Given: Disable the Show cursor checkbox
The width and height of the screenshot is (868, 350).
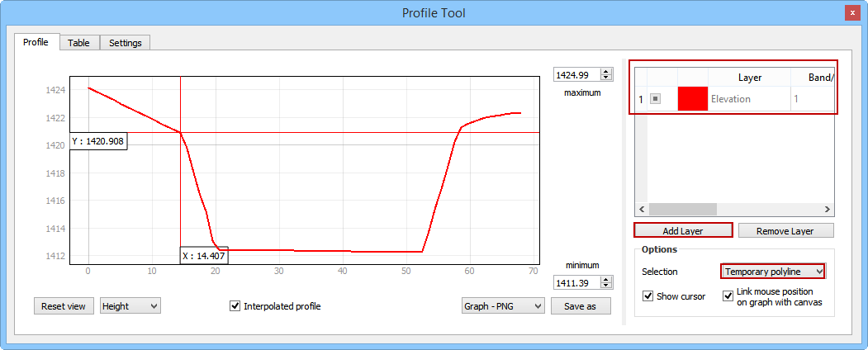Looking at the screenshot, I should [648, 296].
